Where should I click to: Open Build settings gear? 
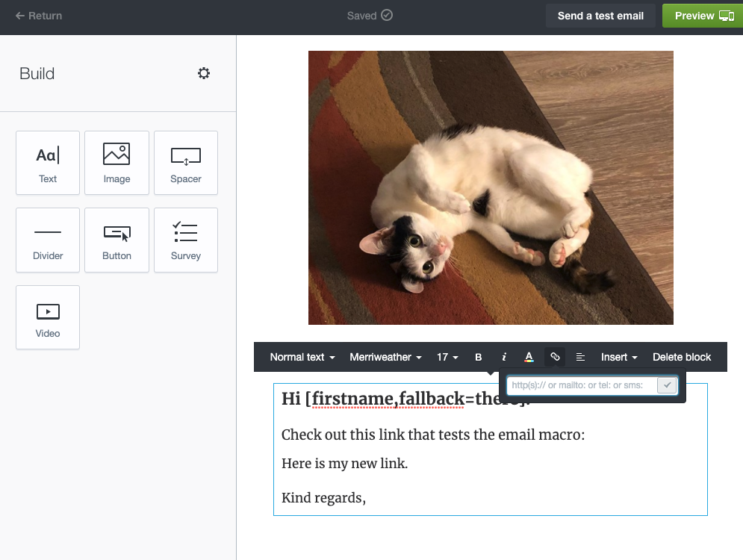point(204,73)
